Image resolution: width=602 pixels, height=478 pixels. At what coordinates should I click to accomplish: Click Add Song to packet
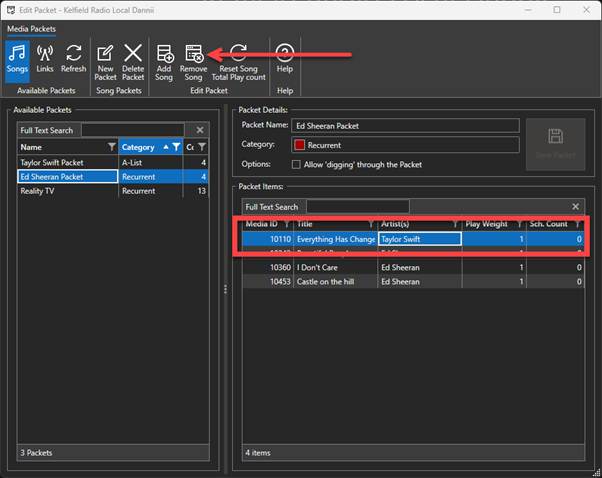(164, 63)
